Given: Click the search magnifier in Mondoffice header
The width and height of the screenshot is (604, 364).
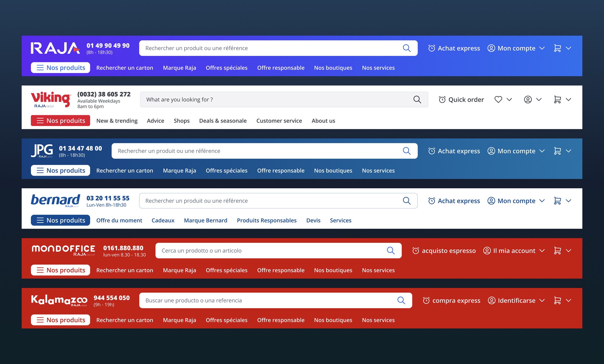Looking at the screenshot, I should (x=391, y=250).
